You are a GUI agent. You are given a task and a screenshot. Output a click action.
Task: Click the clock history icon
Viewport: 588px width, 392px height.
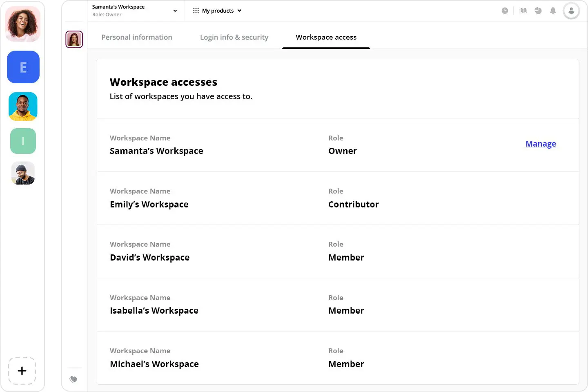pyautogui.click(x=505, y=11)
